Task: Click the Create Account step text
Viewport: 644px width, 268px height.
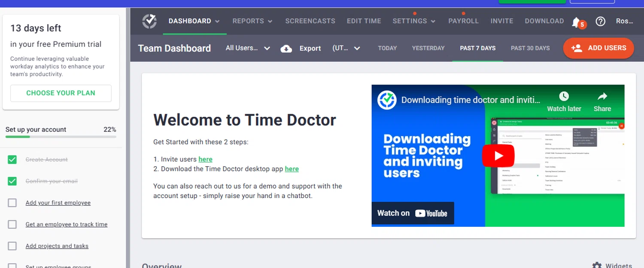Action: (x=47, y=160)
